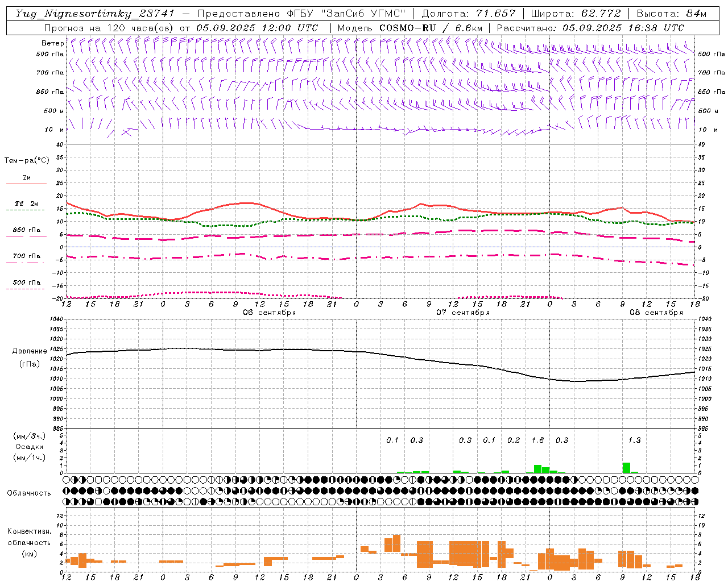728x582 pixels.
Task: Select the model label COSMO-RU / 6.6км
Action: [431, 28]
